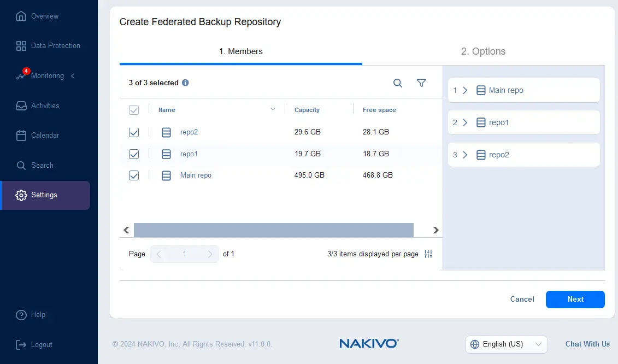
Task: Click repository icon in repo1 selected card
Action: point(481,122)
